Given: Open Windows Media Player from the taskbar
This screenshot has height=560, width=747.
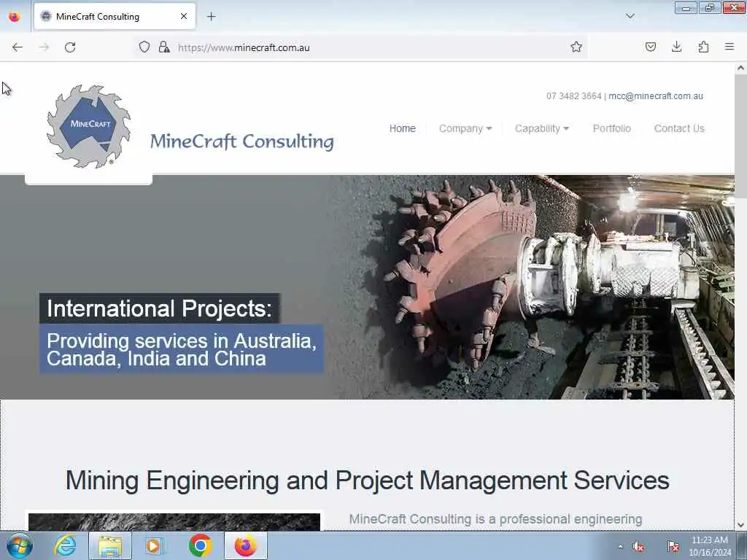Looking at the screenshot, I should (x=153, y=545).
